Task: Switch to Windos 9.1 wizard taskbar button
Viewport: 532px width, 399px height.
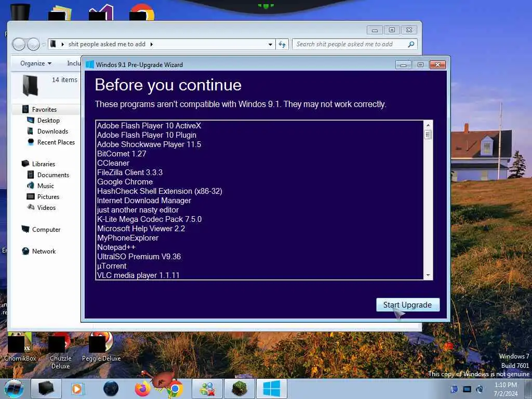Action: (x=272, y=389)
